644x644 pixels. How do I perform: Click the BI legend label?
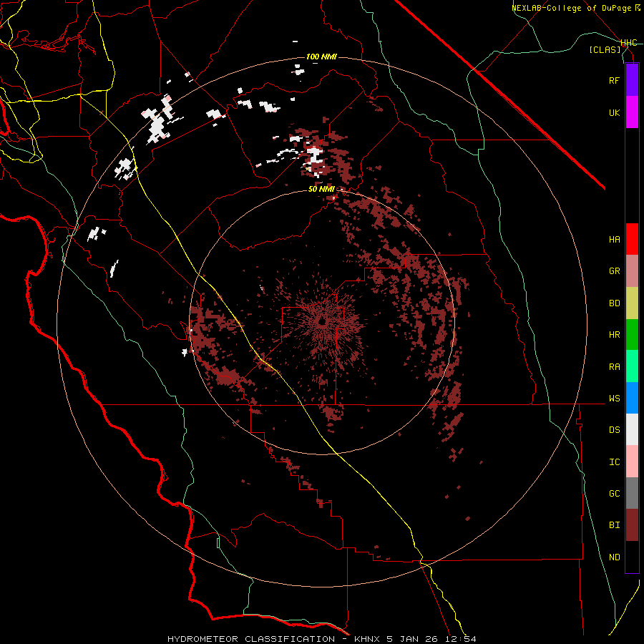614,525
